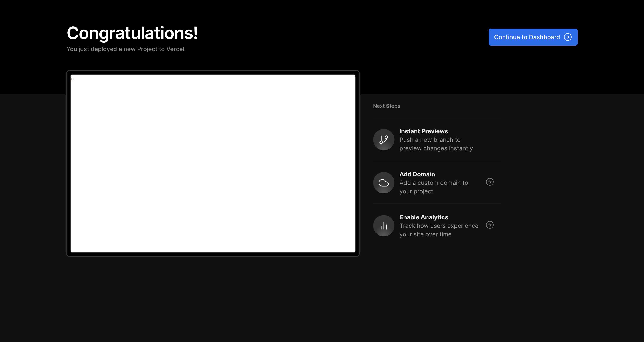Click the Next Steps section heading
This screenshot has height=342, width=644.
tap(387, 106)
